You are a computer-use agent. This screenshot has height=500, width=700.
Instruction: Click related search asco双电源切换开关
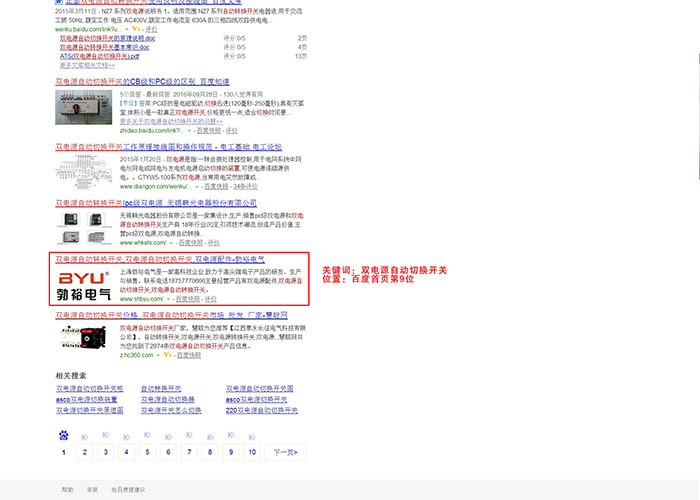[x=257, y=400]
